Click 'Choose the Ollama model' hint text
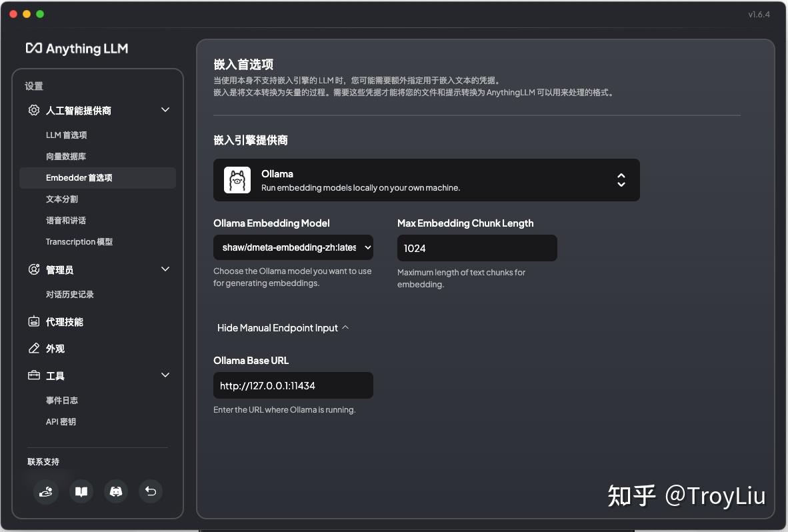This screenshot has width=788, height=532. pyautogui.click(x=293, y=277)
